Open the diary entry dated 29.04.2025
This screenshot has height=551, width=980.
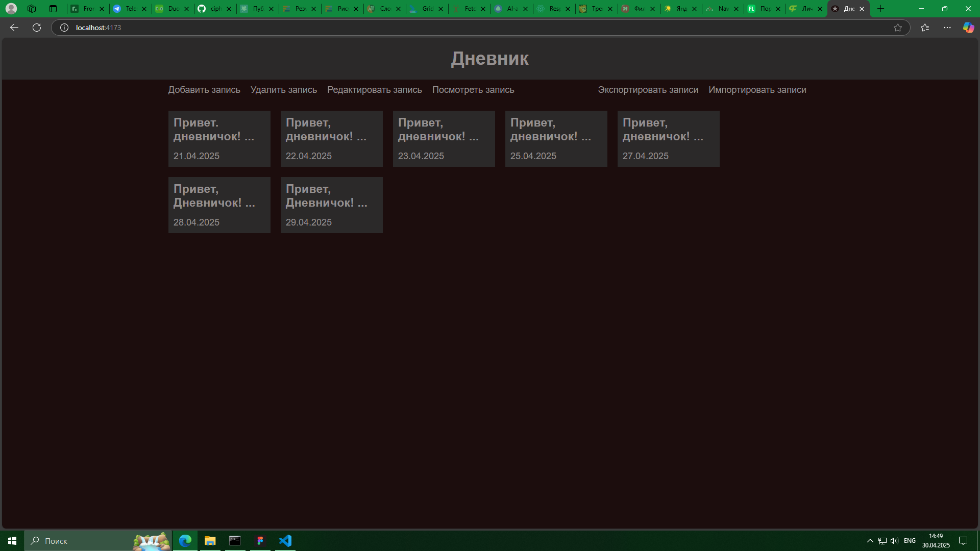(x=332, y=205)
